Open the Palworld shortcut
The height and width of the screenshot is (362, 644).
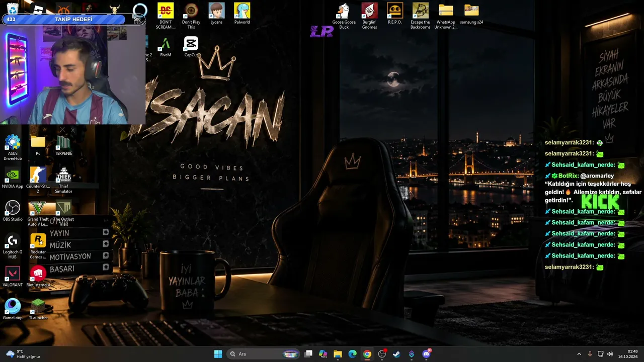click(242, 14)
